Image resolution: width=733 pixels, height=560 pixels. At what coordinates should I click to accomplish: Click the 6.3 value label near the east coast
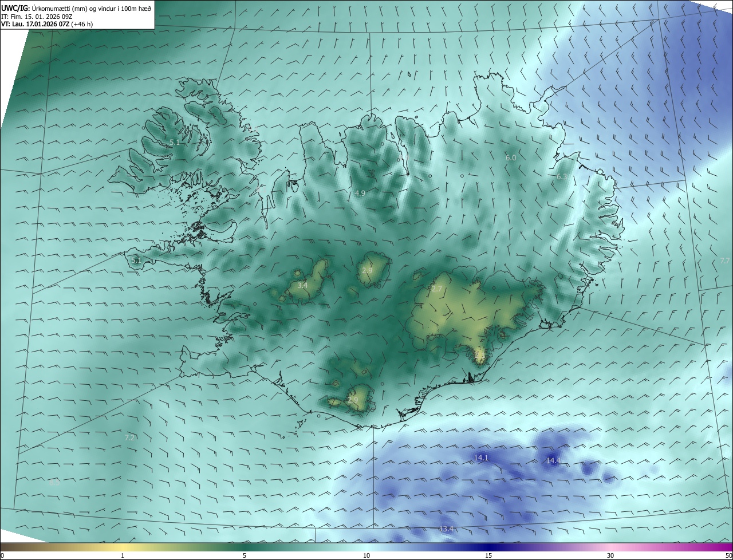[x=562, y=177]
